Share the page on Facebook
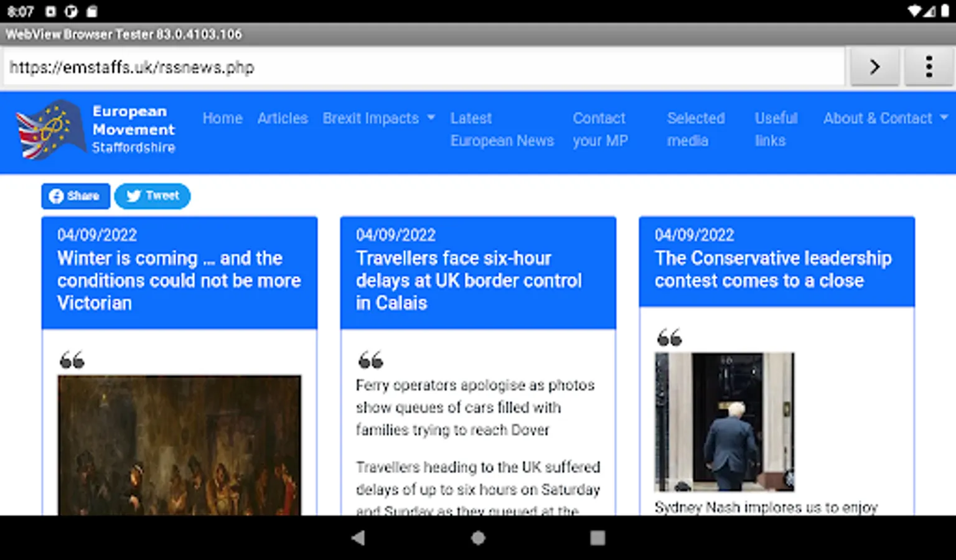This screenshot has height=560, width=956. pyautogui.click(x=75, y=196)
